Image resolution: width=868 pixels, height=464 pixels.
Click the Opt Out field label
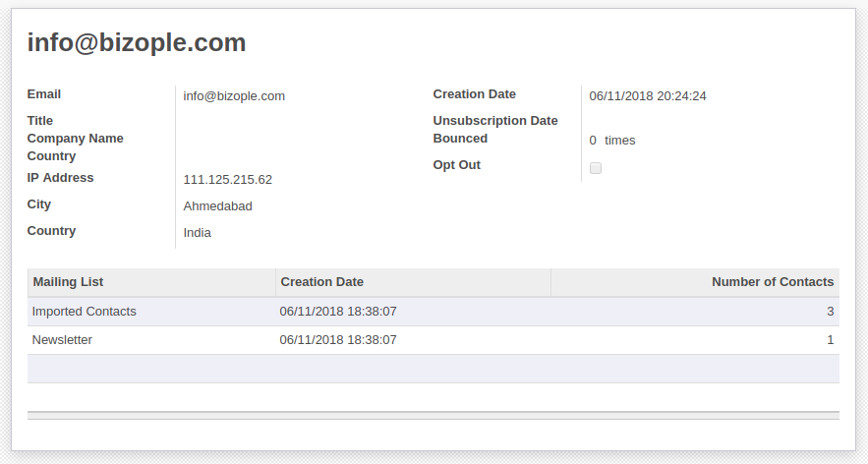(x=457, y=165)
